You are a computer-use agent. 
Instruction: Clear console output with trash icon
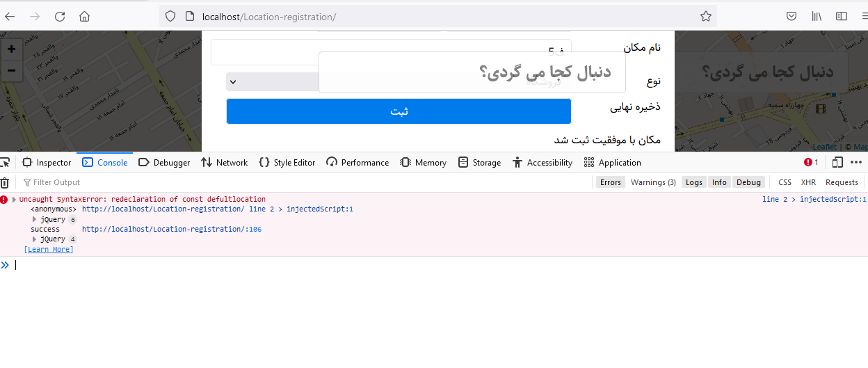5,182
